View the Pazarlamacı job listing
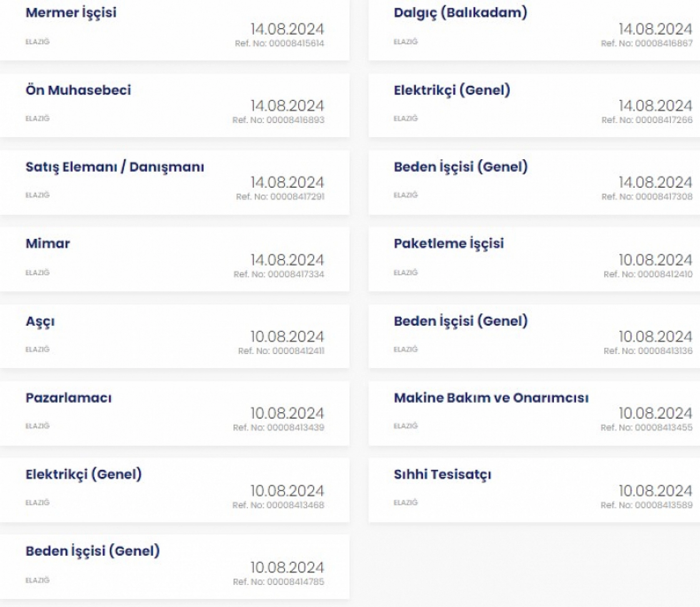The height and width of the screenshot is (607, 700). pos(69,398)
